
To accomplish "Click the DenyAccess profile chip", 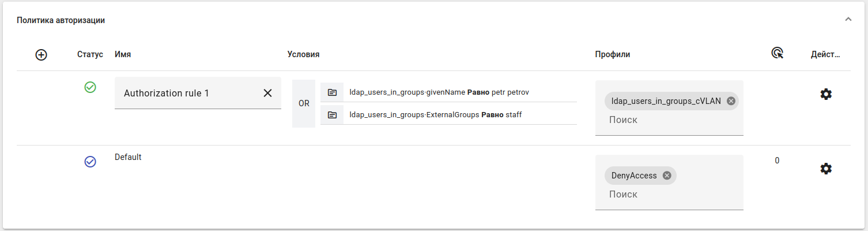I will (633, 176).
